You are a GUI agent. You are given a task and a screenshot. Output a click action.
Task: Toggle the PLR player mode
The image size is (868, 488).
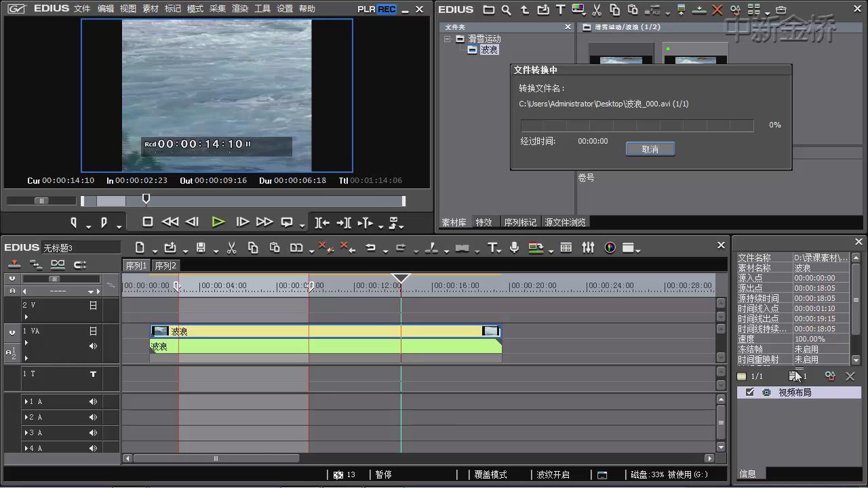[366, 9]
